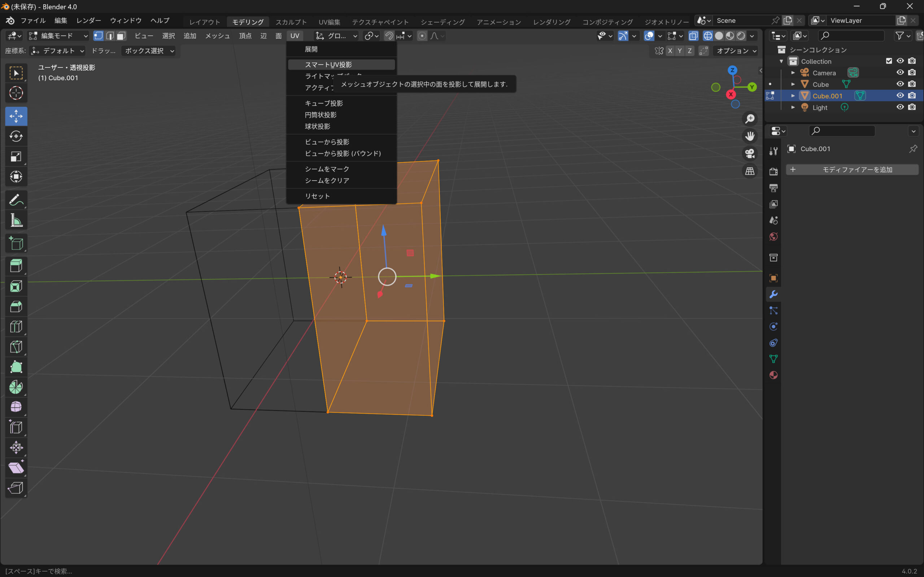Expand the Camera tree item
The width and height of the screenshot is (924, 577).
[793, 72]
